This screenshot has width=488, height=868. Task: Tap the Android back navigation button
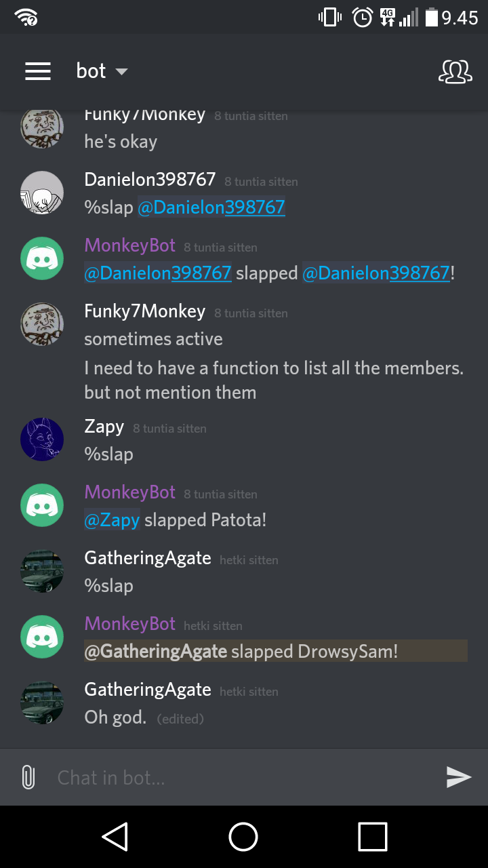[115, 837]
